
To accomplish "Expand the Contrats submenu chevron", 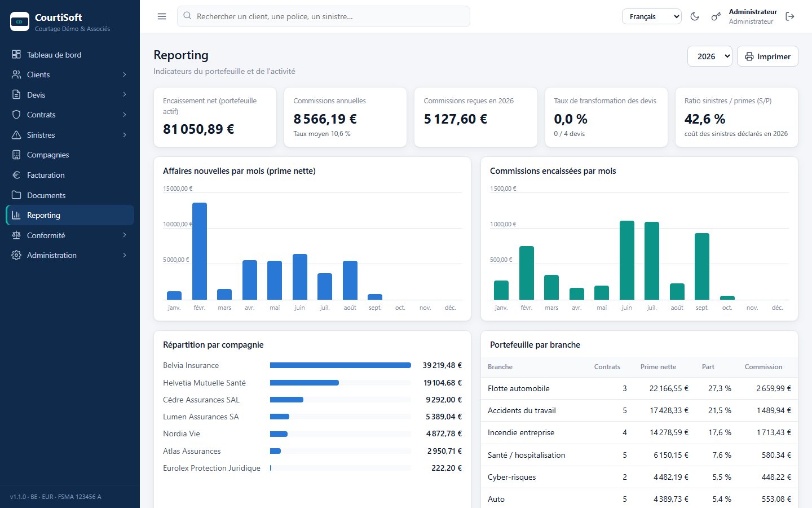I will (125, 115).
